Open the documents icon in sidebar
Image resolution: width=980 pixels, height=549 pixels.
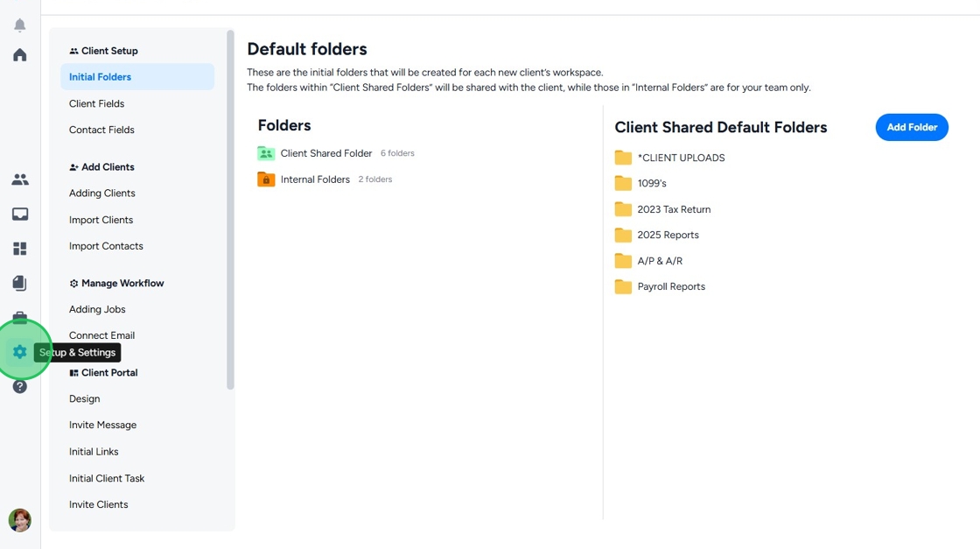(x=19, y=284)
